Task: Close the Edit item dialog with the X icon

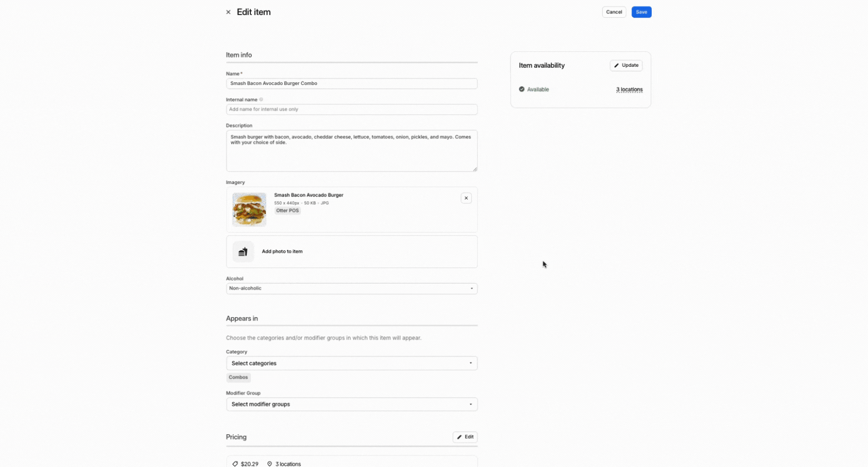Action: point(228,12)
